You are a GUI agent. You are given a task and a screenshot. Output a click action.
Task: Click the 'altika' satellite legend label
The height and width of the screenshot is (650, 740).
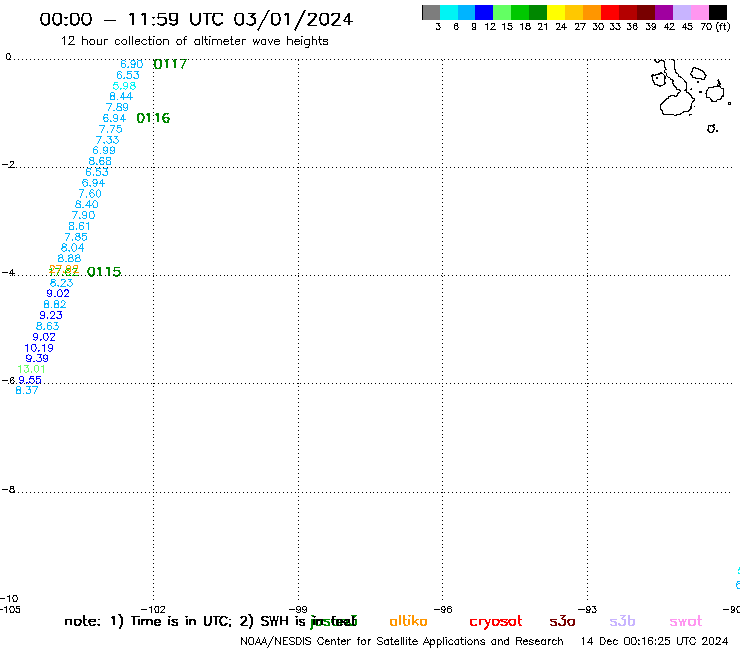[408, 621]
